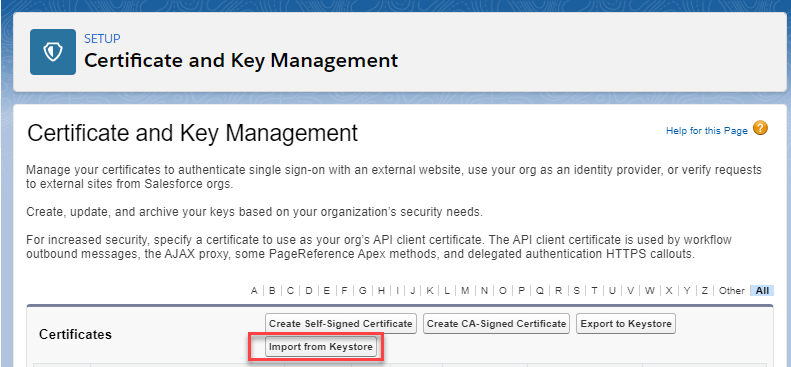Filter certificates by letter G
791x367 pixels.
(363, 291)
